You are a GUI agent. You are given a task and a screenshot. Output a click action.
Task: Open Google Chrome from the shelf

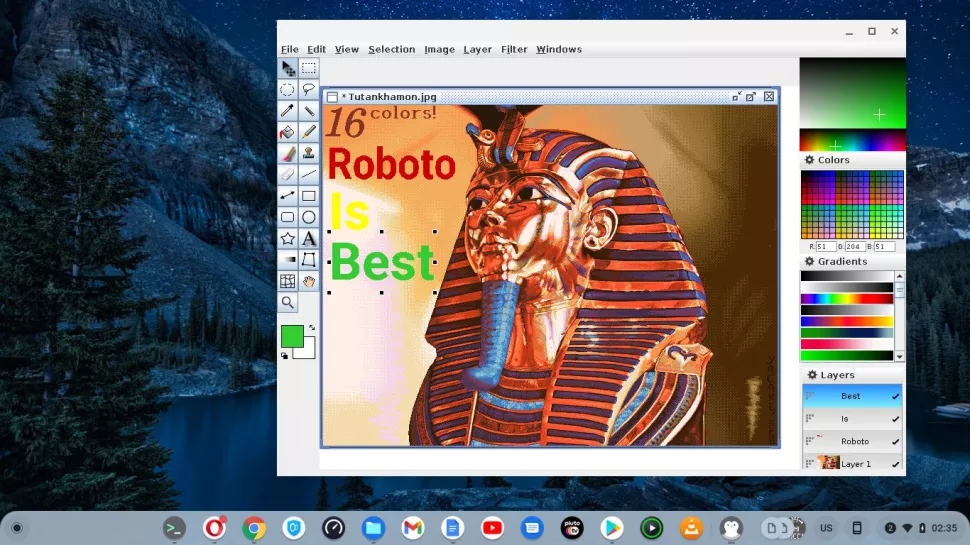pyautogui.click(x=254, y=528)
